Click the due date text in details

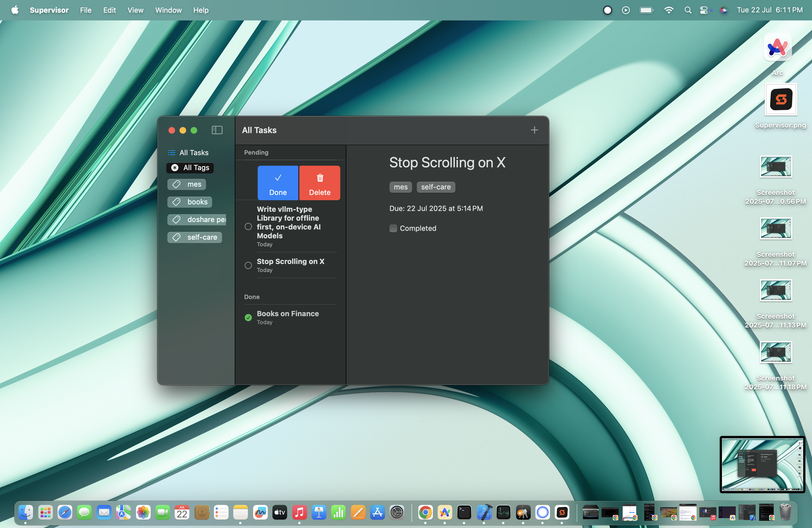pos(436,208)
